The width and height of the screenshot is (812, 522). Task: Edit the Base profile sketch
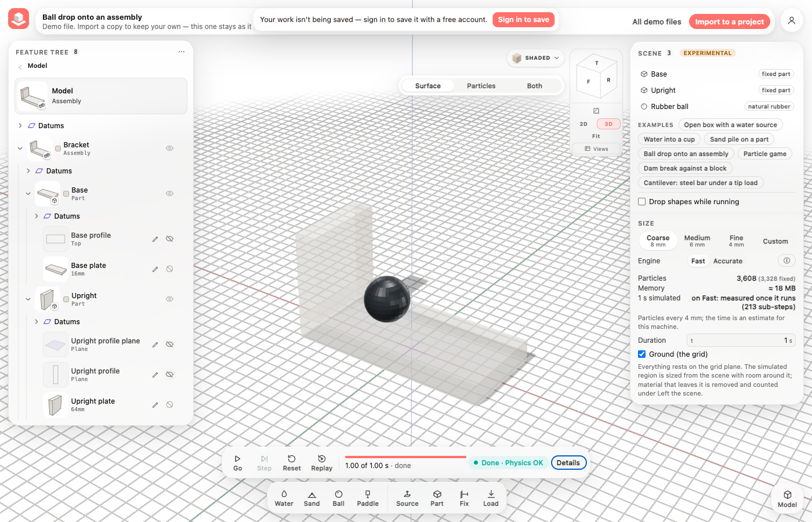click(155, 239)
